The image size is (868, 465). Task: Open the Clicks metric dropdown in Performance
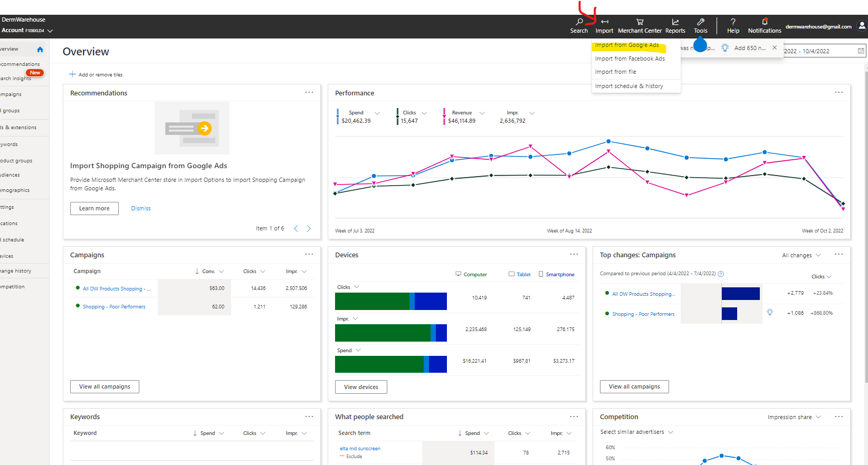coord(424,113)
